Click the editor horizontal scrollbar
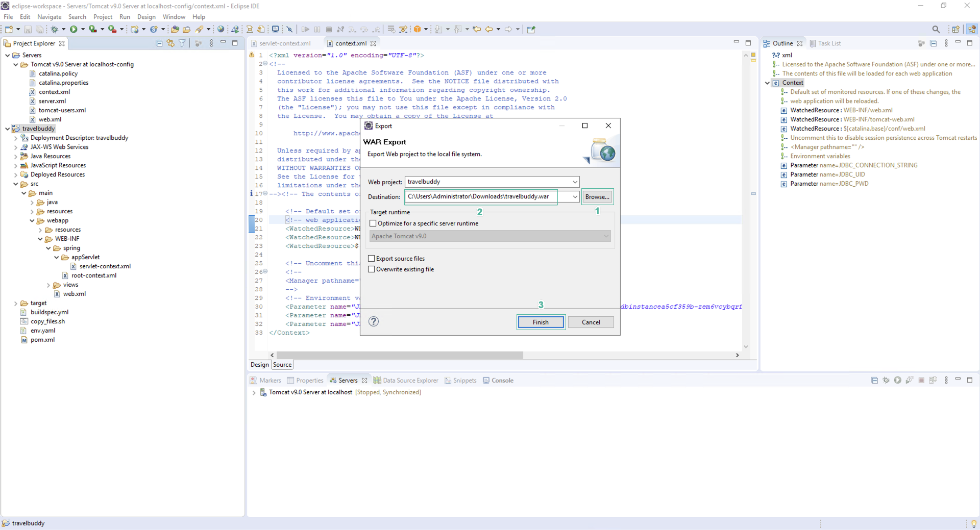 [x=400, y=355]
